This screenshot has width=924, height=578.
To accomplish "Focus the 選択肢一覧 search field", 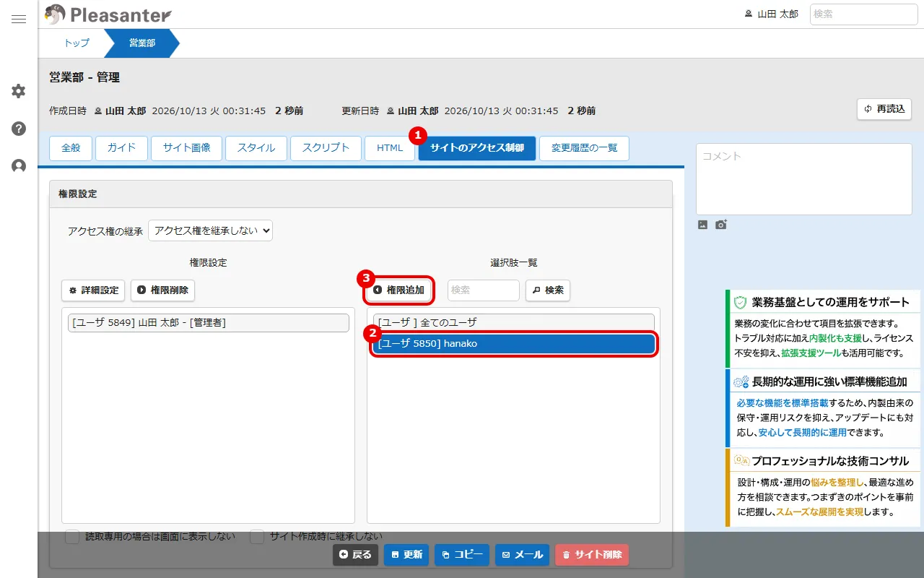I will click(x=483, y=290).
